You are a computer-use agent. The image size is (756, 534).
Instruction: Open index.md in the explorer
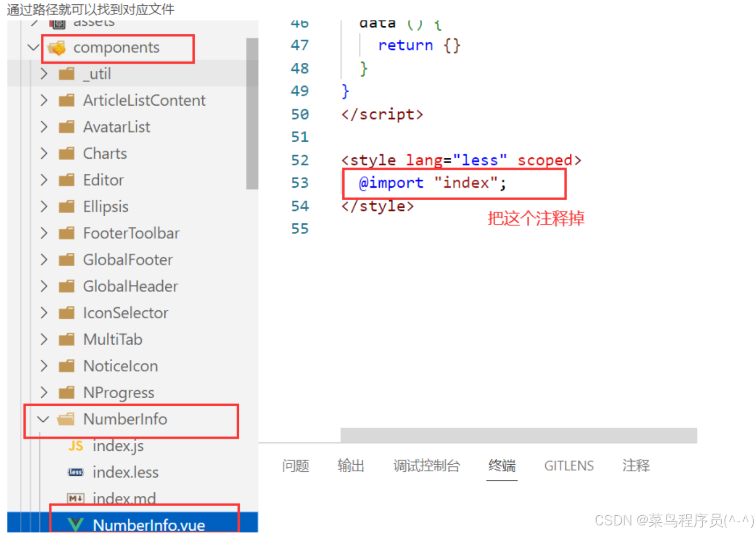pyautogui.click(x=124, y=499)
